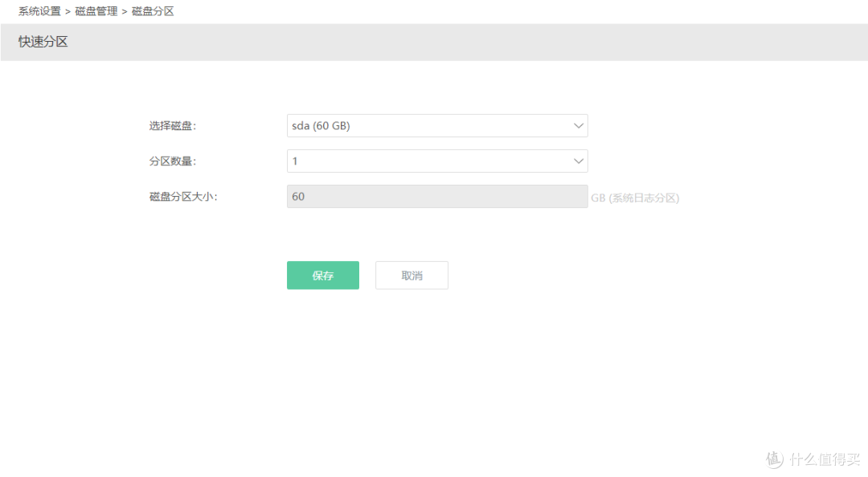
Task: Click the 取消 cancel button
Action: [411, 275]
